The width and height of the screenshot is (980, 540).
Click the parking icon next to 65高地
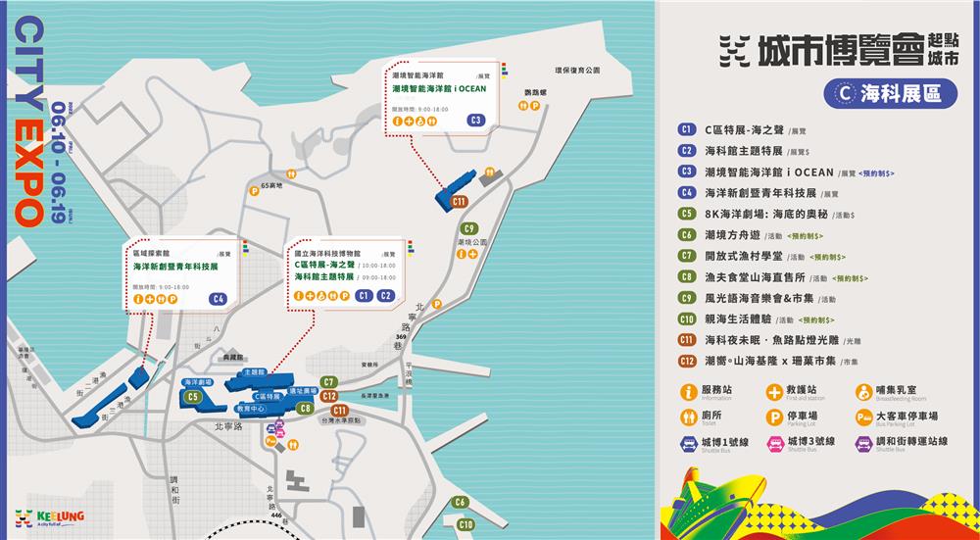(254, 192)
